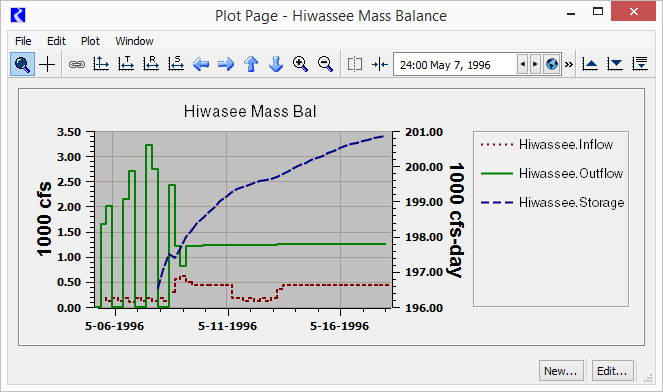Click the axis icon marked R
Screen dimensions: 663x392
point(151,64)
